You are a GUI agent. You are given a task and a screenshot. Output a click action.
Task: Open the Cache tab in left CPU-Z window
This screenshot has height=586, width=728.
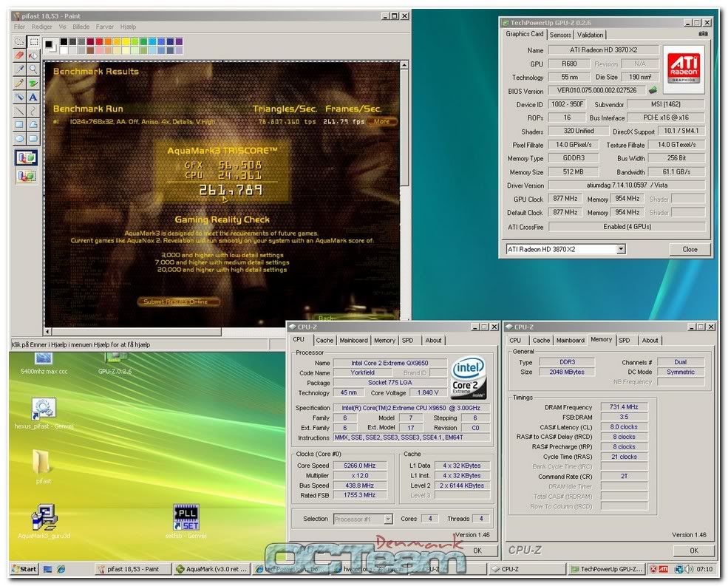[x=324, y=341]
